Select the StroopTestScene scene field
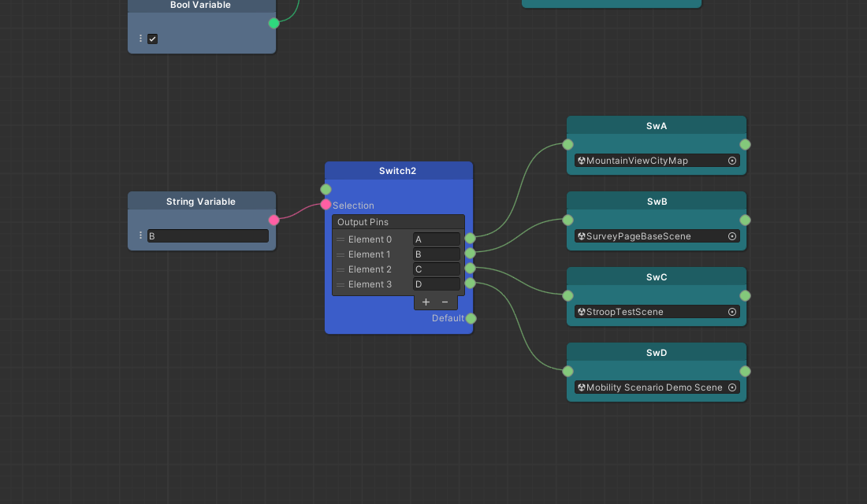Screen dimensions: 867x504 coord(657,312)
